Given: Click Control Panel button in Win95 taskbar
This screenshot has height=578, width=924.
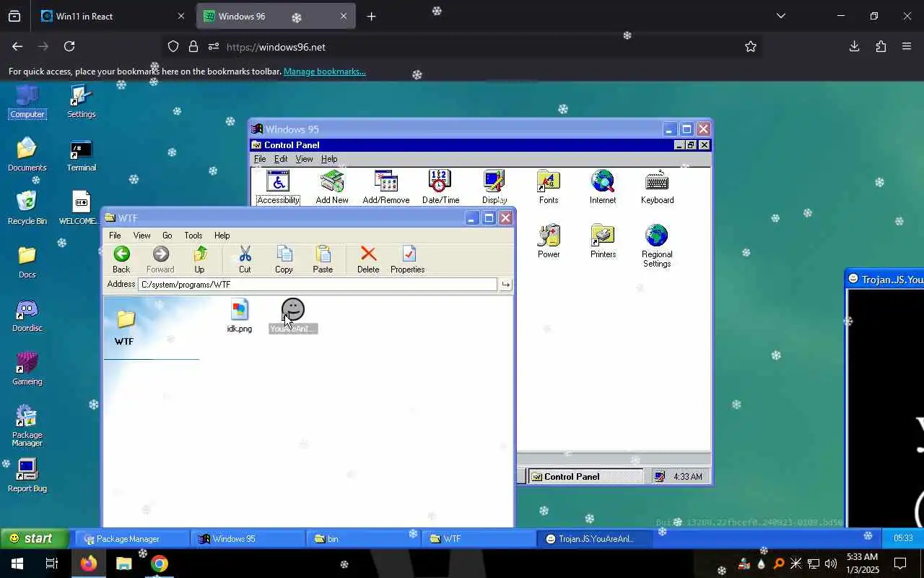Looking at the screenshot, I should pos(585,476).
